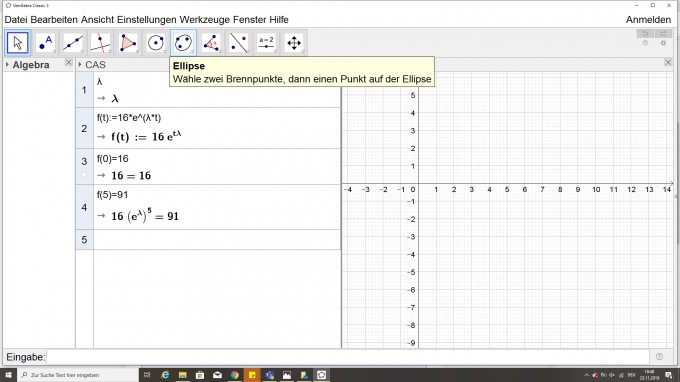Open the Einstellungen menu
The width and height of the screenshot is (680, 382).
pos(147,20)
